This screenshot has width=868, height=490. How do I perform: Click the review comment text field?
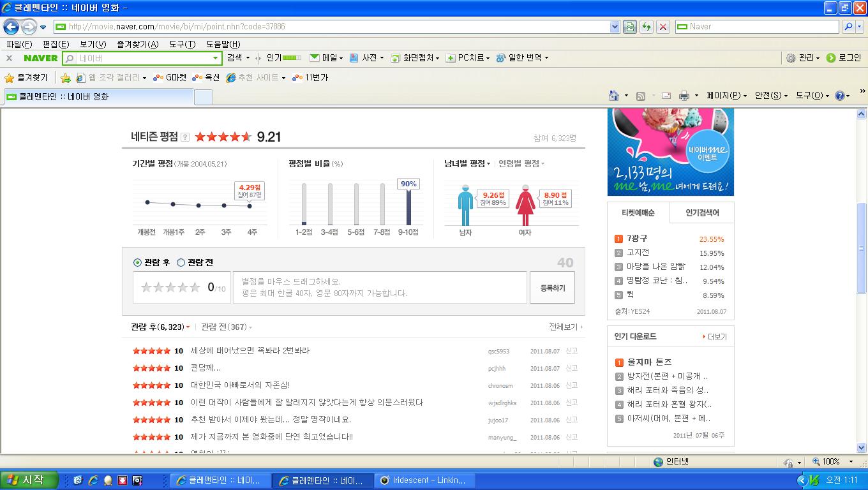(380, 288)
